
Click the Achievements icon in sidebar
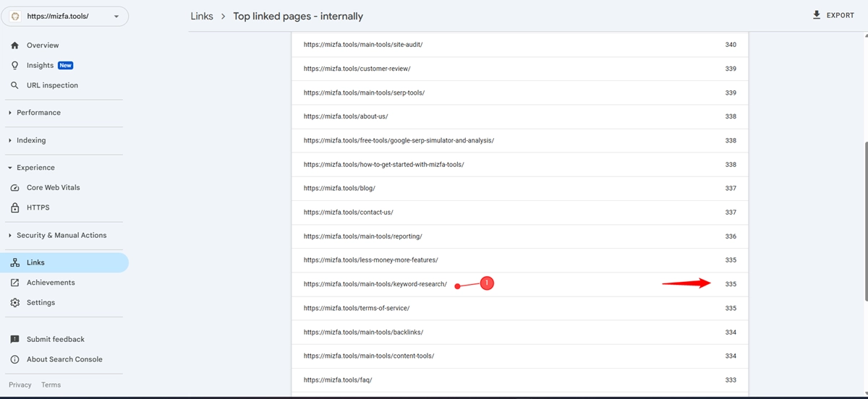[x=14, y=283]
